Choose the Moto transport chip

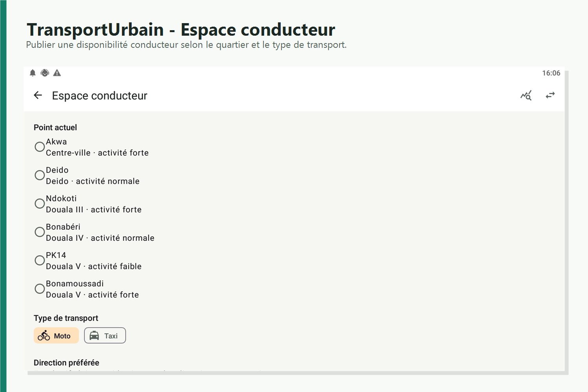tap(56, 336)
